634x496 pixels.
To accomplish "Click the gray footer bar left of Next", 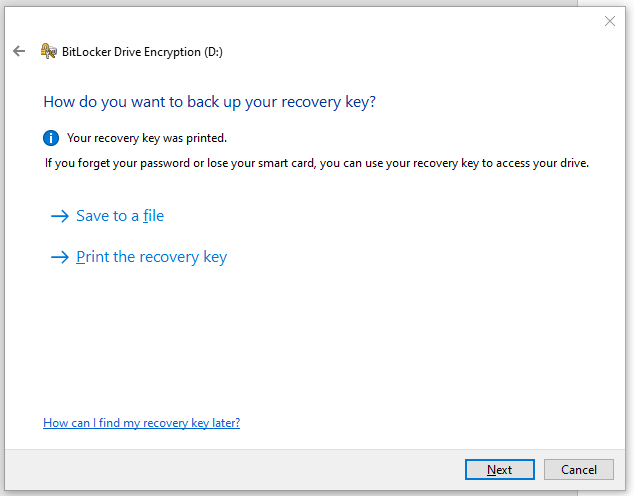I will [x=235, y=469].
